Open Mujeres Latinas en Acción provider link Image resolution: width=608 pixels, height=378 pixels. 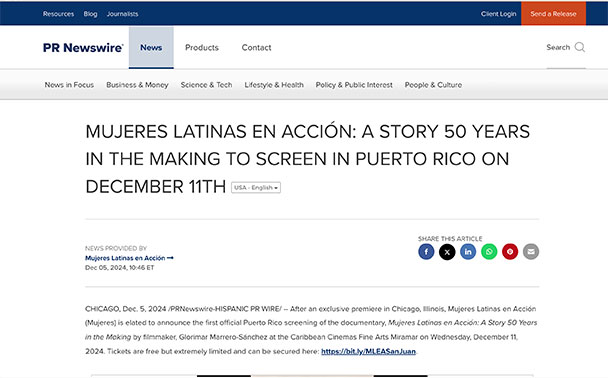[x=129, y=258]
